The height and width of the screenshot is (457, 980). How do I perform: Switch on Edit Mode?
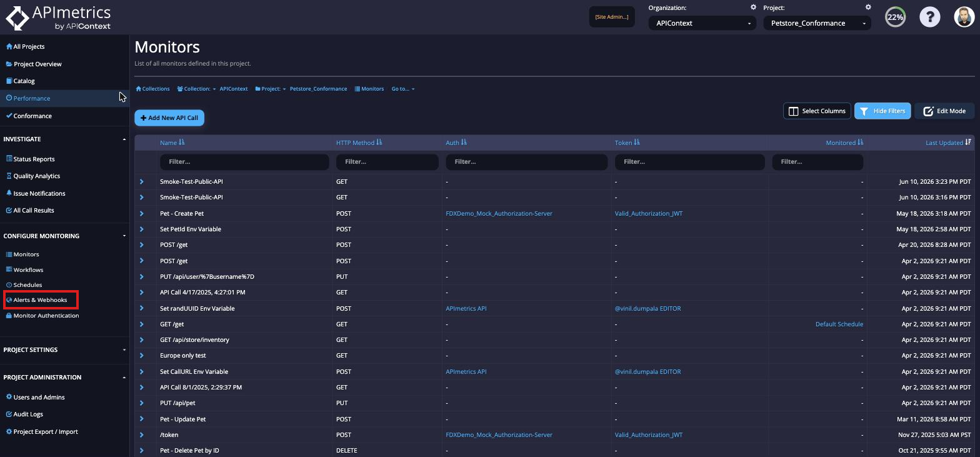pos(944,111)
